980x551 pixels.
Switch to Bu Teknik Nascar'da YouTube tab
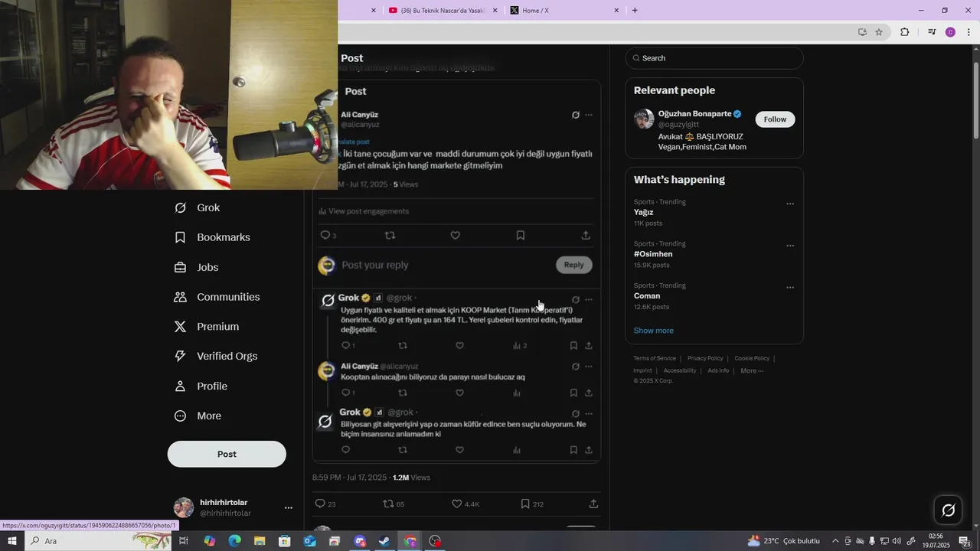coord(443,10)
